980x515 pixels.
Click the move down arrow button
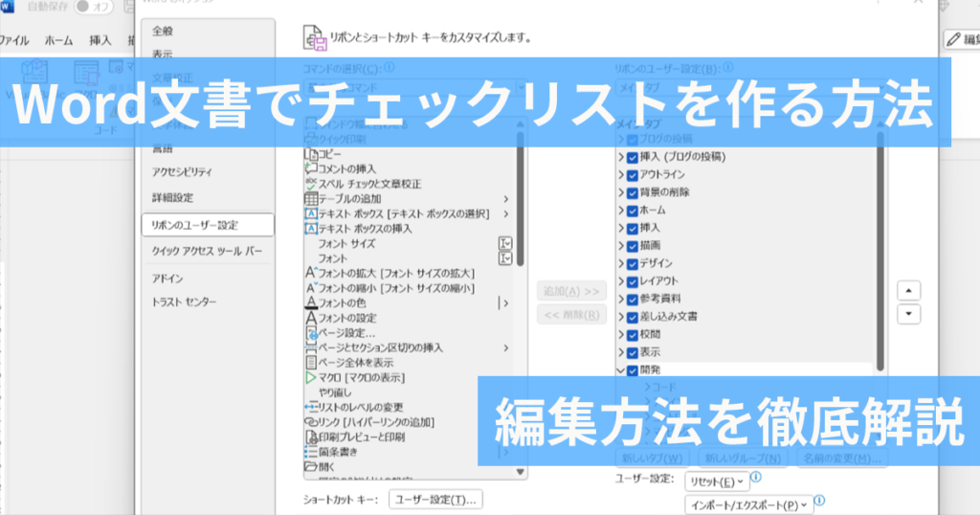pyautogui.click(x=909, y=314)
